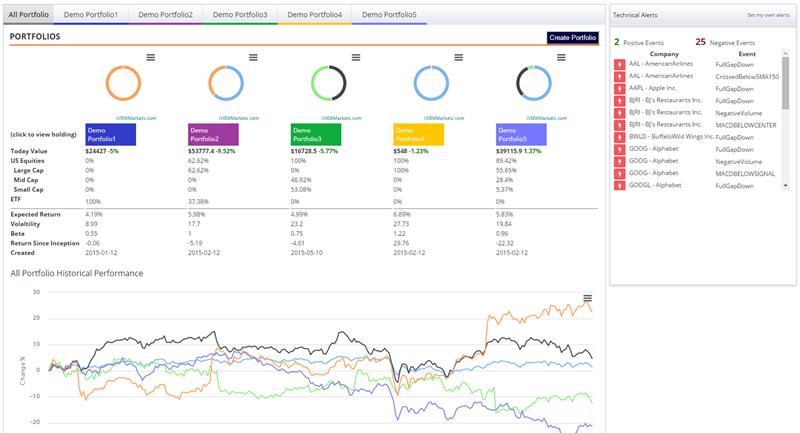Open chart menu above Demo Portfolio2 donut
The image size is (800, 433).
click(253, 58)
